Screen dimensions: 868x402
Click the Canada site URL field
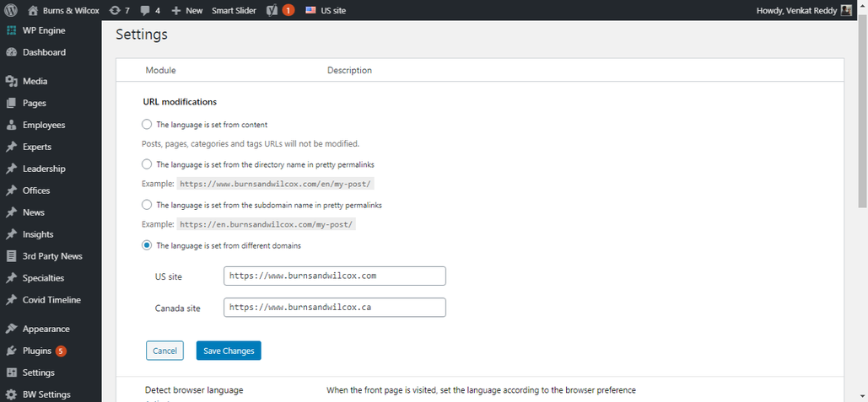[335, 308]
